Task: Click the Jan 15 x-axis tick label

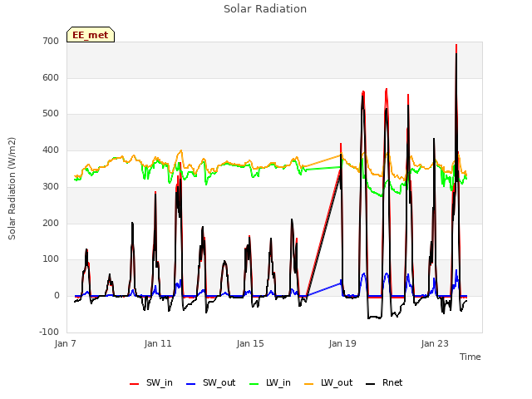Action: (x=250, y=343)
